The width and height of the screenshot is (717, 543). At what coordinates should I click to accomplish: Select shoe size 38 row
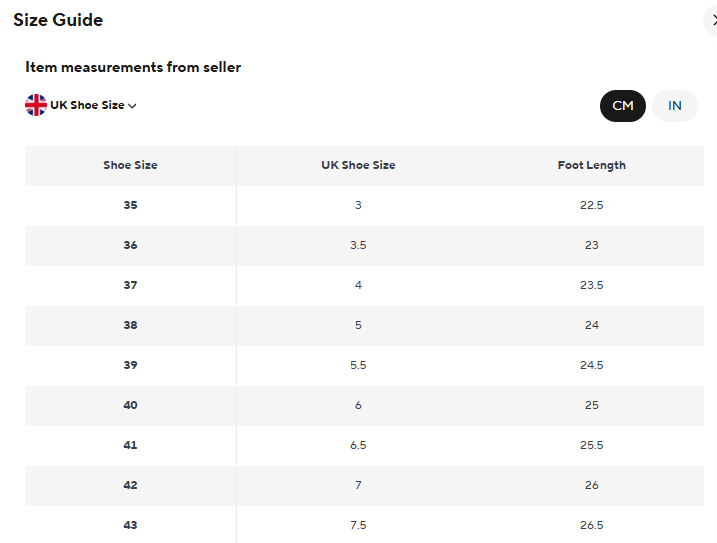(364, 326)
